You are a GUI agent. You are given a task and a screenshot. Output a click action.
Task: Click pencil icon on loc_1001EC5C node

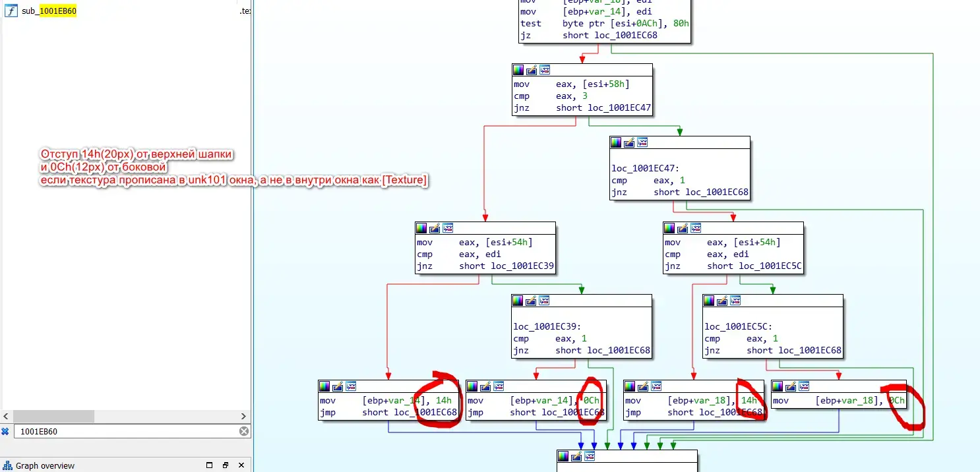click(x=722, y=301)
